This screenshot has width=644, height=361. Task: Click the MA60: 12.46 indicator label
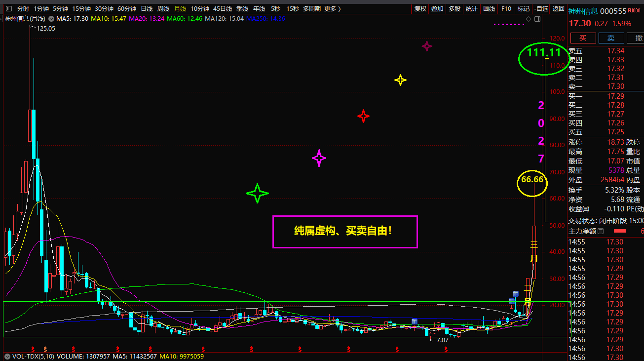pyautogui.click(x=185, y=19)
